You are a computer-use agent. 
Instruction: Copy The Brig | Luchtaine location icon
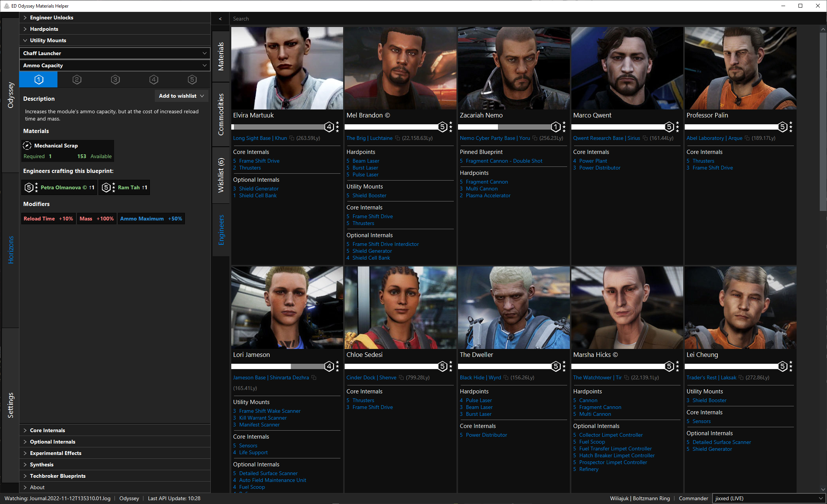point(398,138)
